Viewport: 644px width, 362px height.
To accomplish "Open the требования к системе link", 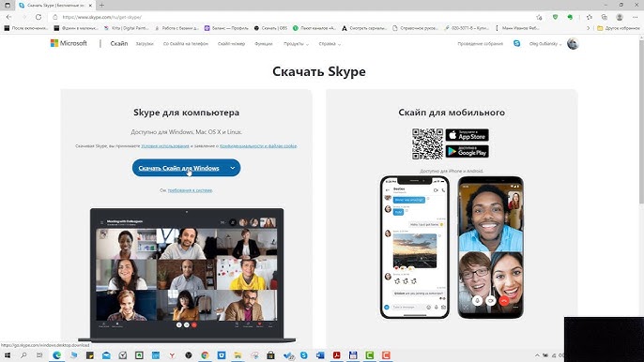I will [190, 190].
